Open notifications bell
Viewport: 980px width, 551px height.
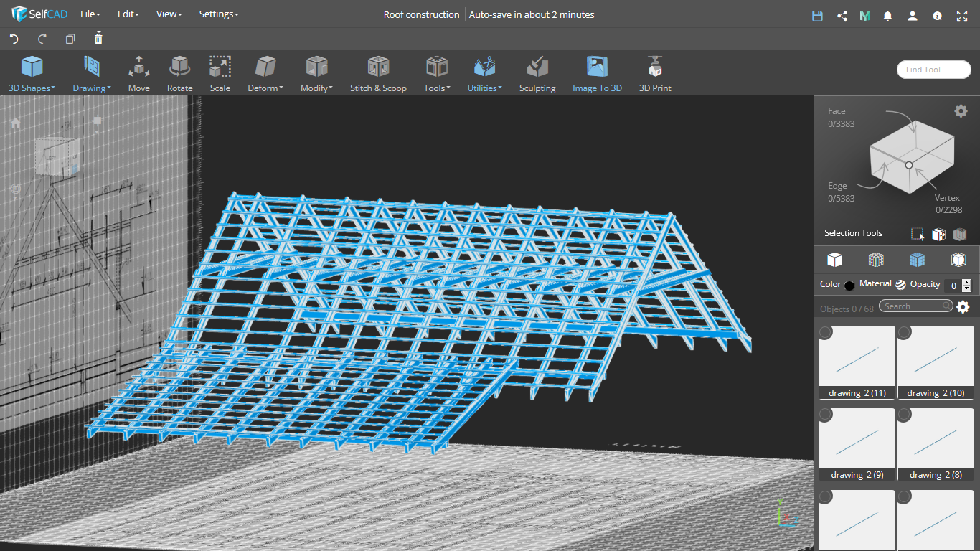888,15
